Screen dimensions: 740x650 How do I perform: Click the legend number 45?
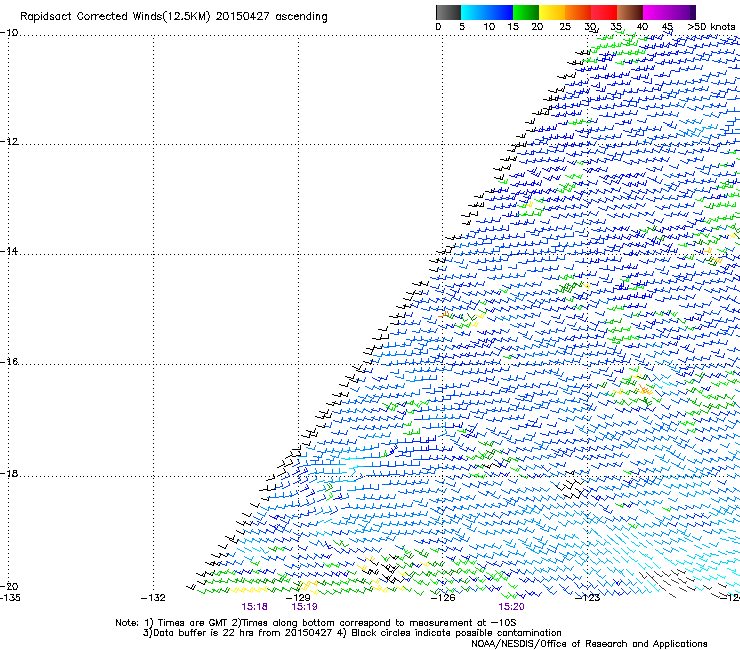[667, 27]
